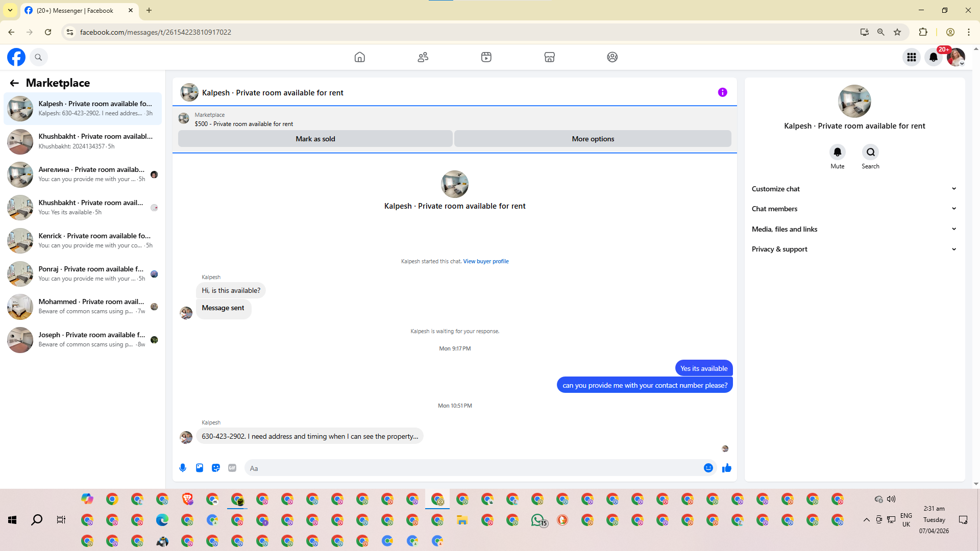Screen dimensions: 980x551
Task: Click Mark as sold button
Action: [315, 139]
